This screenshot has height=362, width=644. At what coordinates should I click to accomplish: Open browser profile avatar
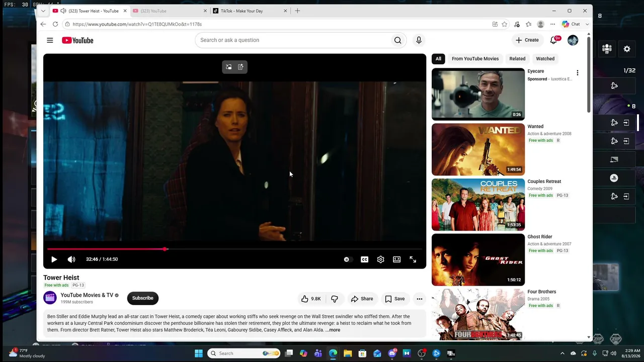tap(540, 24)
